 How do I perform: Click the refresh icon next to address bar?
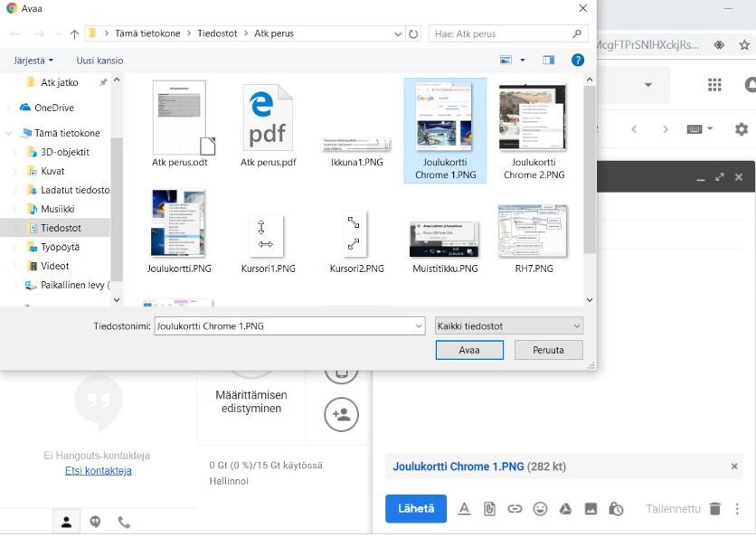[x=413, y=33]
